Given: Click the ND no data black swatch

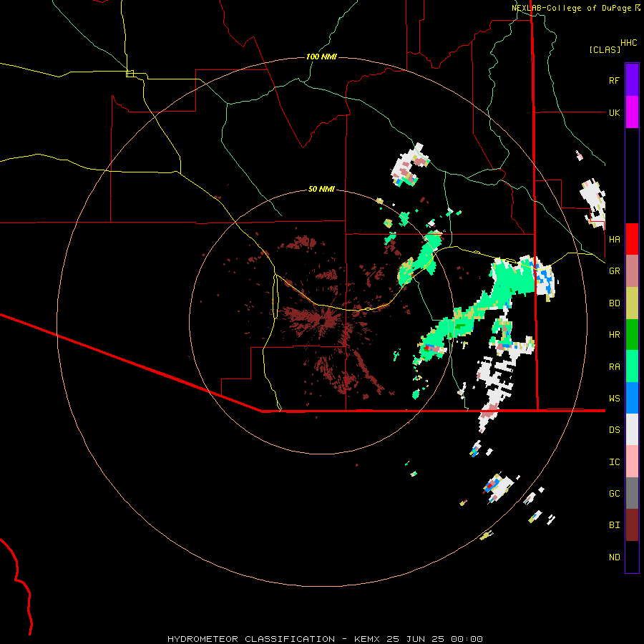Looking at the screenshot, I should [x=632, y=557].
